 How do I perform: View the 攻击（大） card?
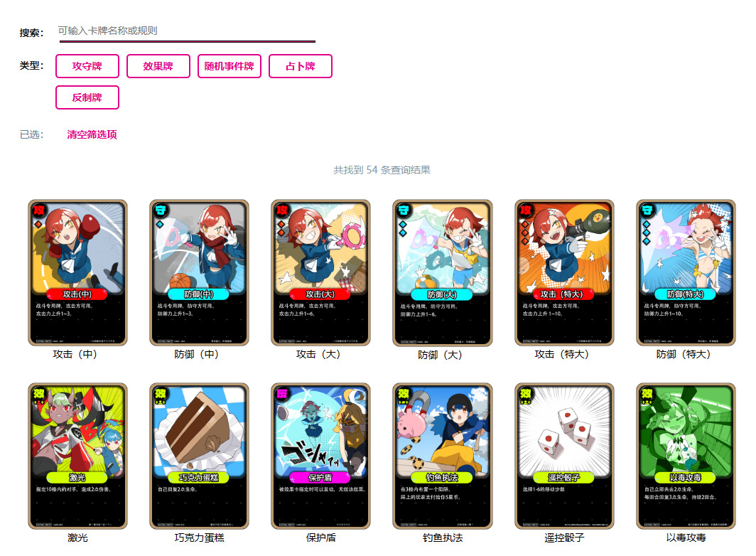[320, 273]
